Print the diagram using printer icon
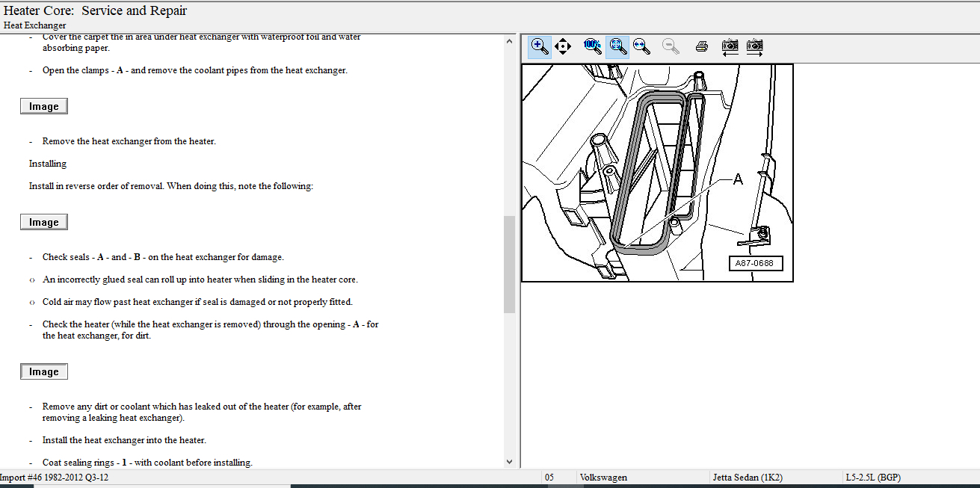980x488 pixels. click(701, 46)
